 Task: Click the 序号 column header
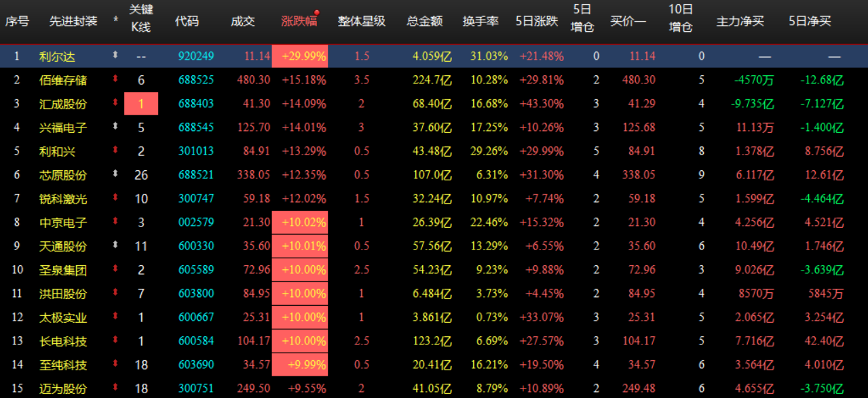click(17, 21)
